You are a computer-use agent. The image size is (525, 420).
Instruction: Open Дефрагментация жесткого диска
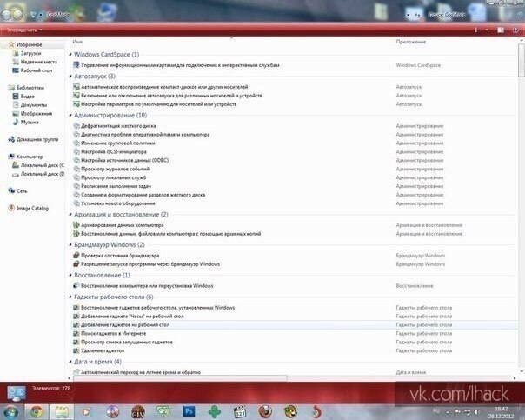118,126
